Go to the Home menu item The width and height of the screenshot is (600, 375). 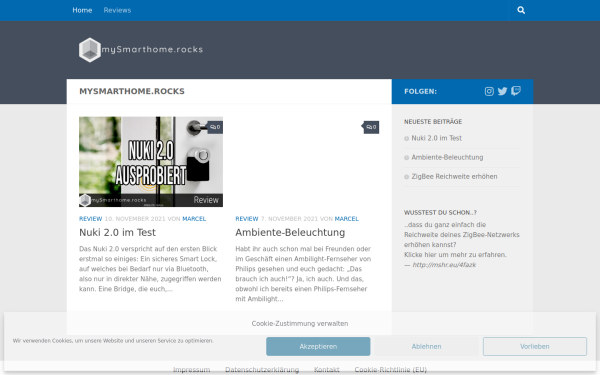pyautogui.click(x=82, y=10)
